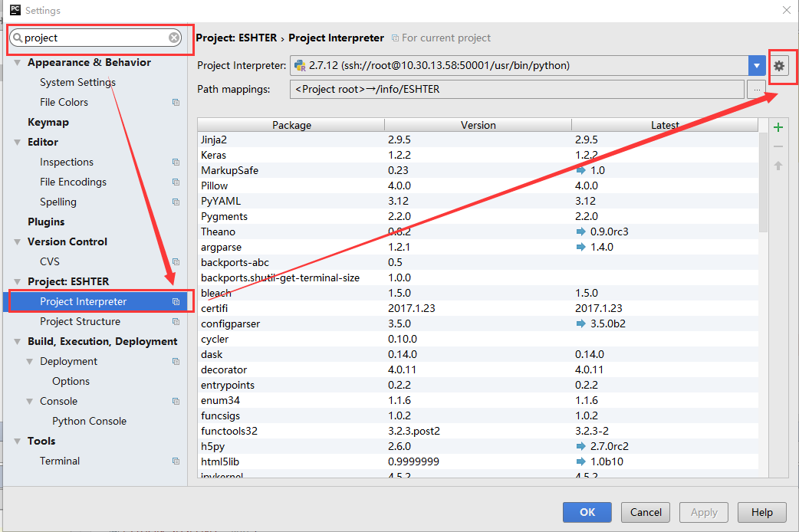Select the Pygments package row
The image size is (799, 532).
(478, 216)
